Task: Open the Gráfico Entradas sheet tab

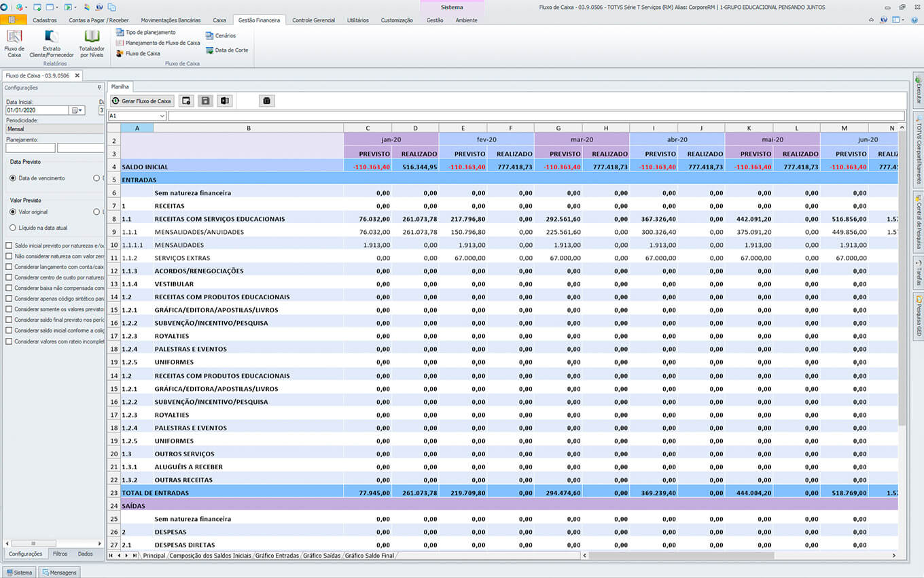Action: [277, 556]
